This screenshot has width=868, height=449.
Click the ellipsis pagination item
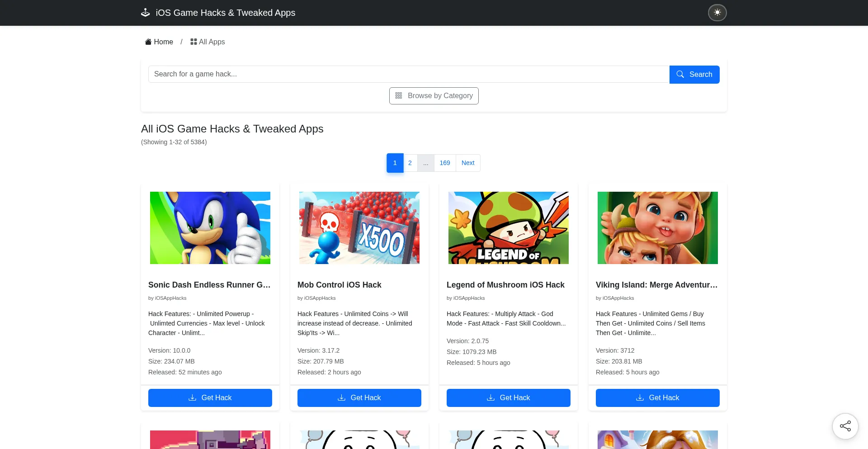pyautogui.click(x=425, y=163)
